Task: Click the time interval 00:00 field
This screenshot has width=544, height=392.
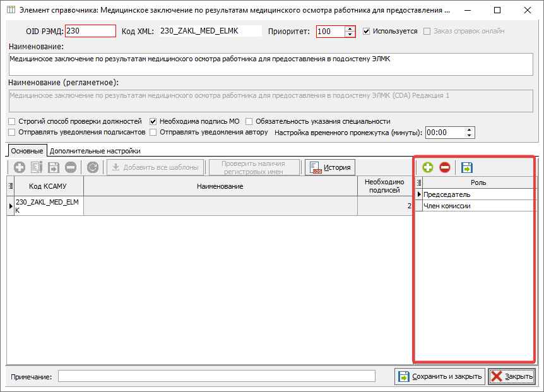Action: click(445, 133)
